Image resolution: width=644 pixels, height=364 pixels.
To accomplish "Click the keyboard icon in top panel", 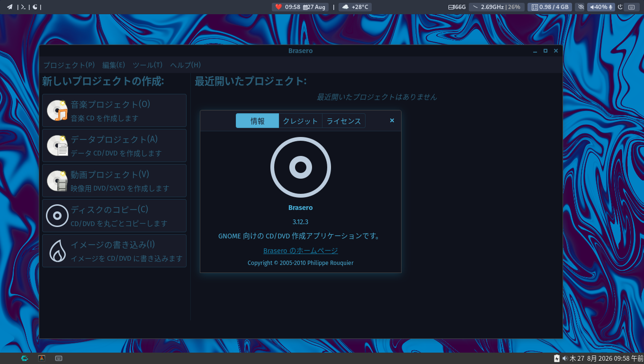I will (631, 7).
